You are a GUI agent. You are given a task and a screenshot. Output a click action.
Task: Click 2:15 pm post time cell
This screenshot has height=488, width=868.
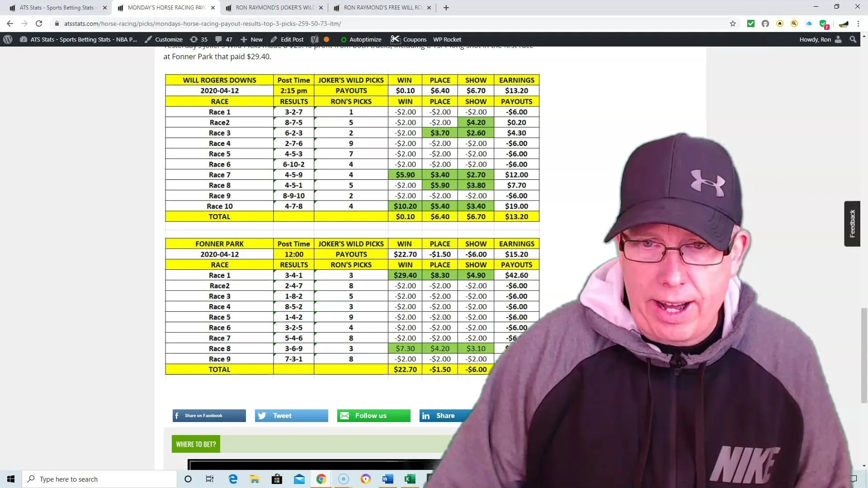pyautogui.click(x=293, y=90)
